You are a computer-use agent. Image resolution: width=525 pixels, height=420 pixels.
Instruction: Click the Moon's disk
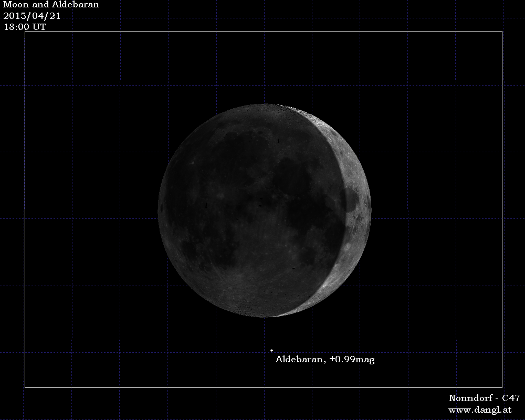265,211
